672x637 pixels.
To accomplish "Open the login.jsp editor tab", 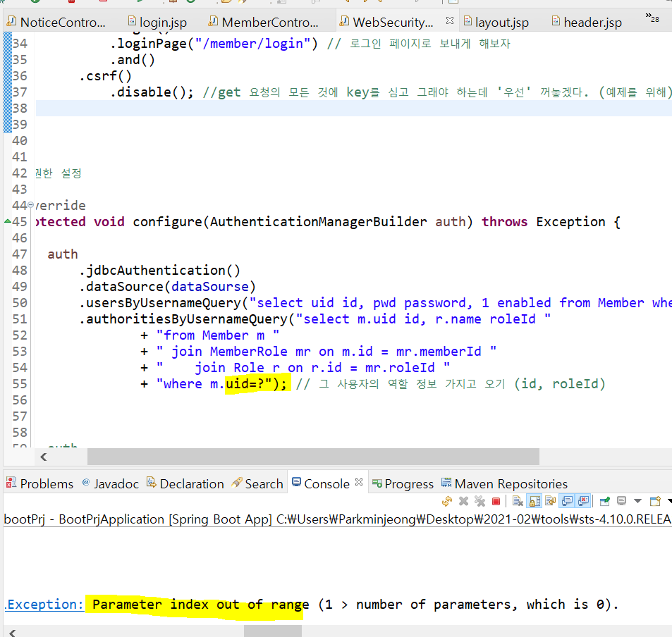I will [x=163, y=22].
